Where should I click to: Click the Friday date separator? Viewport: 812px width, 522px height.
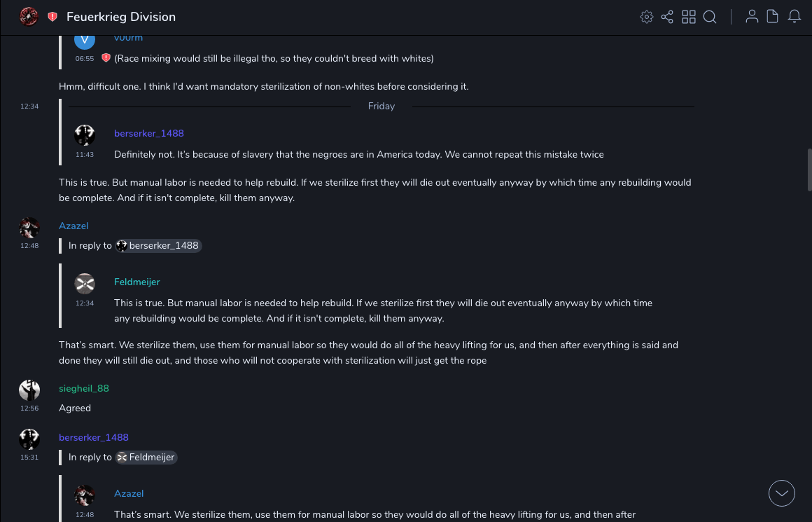tap(381, 106)
